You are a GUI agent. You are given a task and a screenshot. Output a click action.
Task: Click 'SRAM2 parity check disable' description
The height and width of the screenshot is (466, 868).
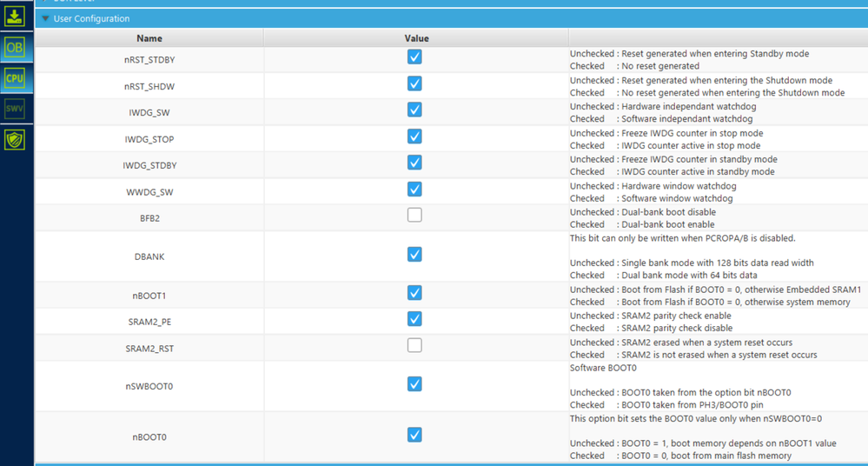point(677,328)
